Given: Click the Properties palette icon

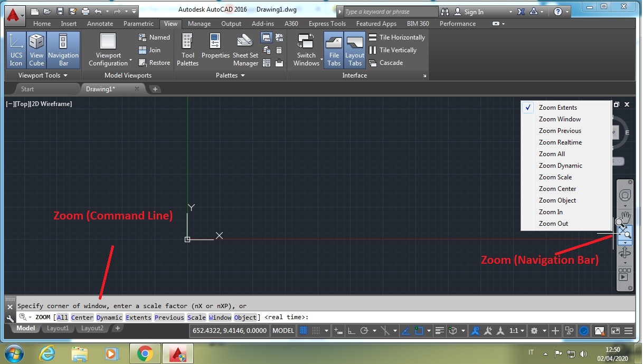Looking at the screenshot, I should point(215,47).
